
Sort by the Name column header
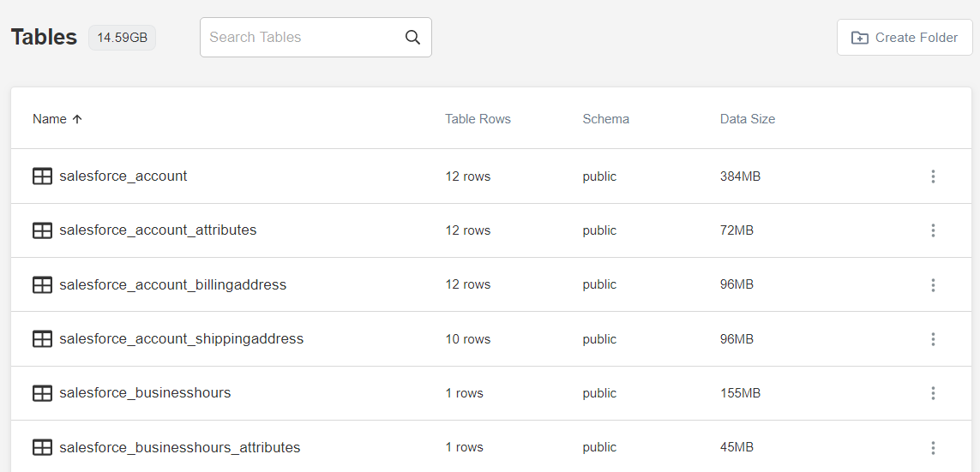coord(50,119)
